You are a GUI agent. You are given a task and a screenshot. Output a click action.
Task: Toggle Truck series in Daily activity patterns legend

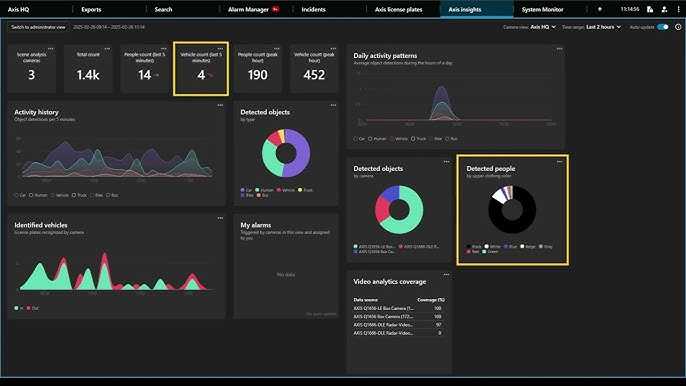pyautogui.click(x=418, y=139)
